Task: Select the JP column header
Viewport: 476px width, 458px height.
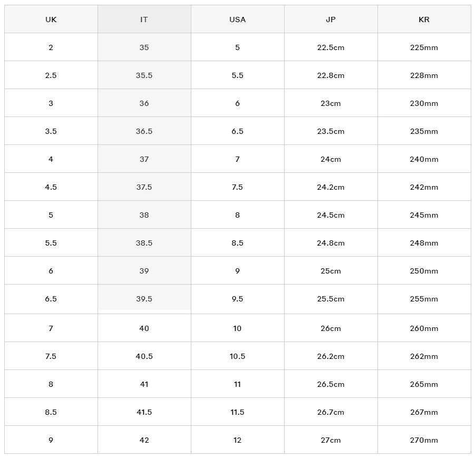Action: pyautogui.click(x=331, y=20)
